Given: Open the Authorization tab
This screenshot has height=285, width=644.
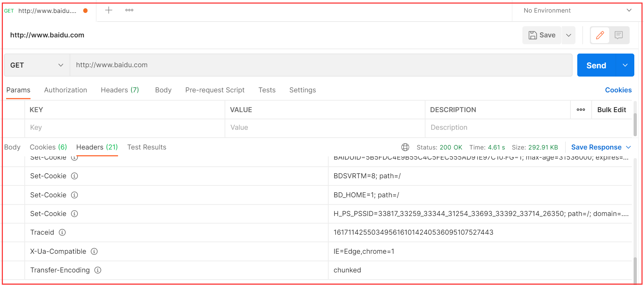Looking at the screenshot, I should pos(66,90).
